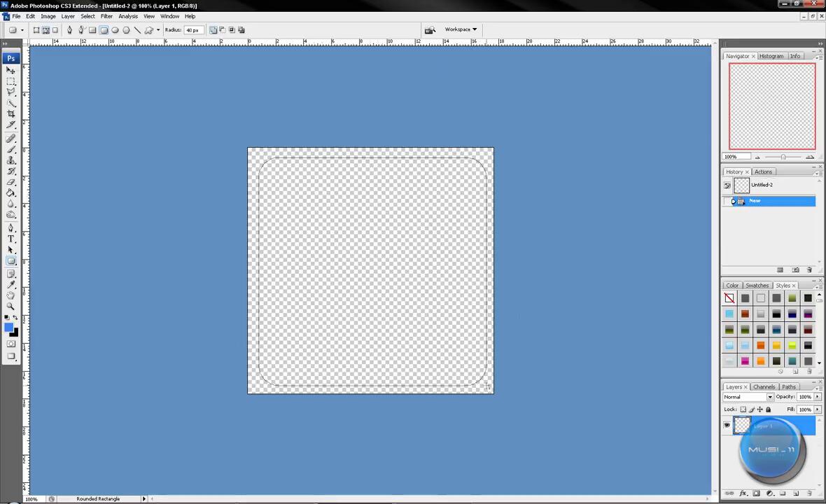Pick the Pen tool in options bar
This screenshot has height=504, width=826.
point(69,30)
